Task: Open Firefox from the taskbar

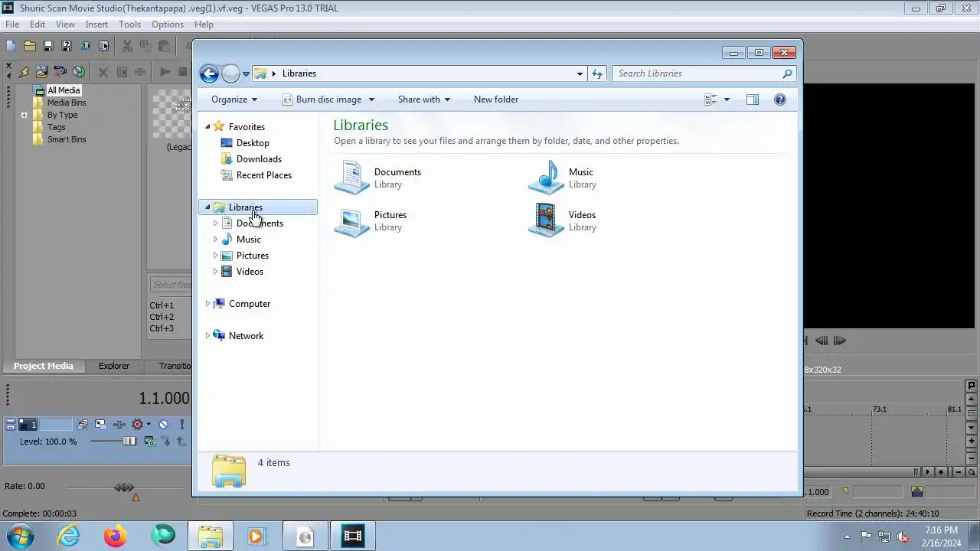Action: pos(116,536)
